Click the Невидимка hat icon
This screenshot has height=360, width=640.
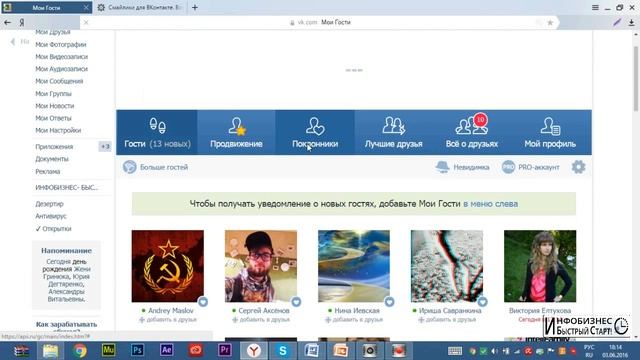tap(442, 167)
